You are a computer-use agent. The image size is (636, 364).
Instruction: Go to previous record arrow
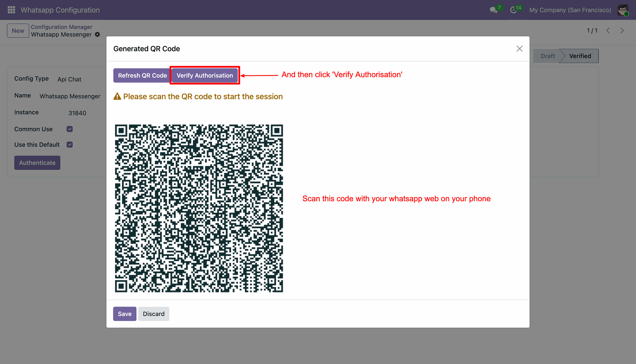pos(608,30)
